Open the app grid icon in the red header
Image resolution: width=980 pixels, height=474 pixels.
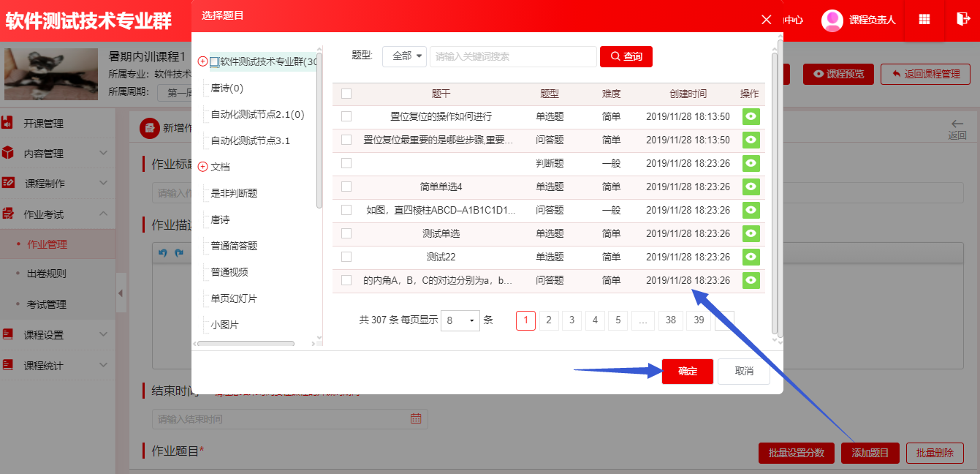click(924, 19)
